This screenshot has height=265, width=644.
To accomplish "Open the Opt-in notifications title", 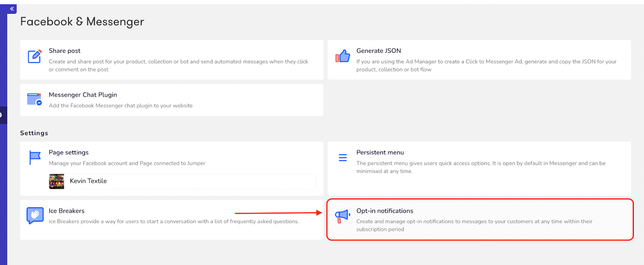I will tap(385, 211).
